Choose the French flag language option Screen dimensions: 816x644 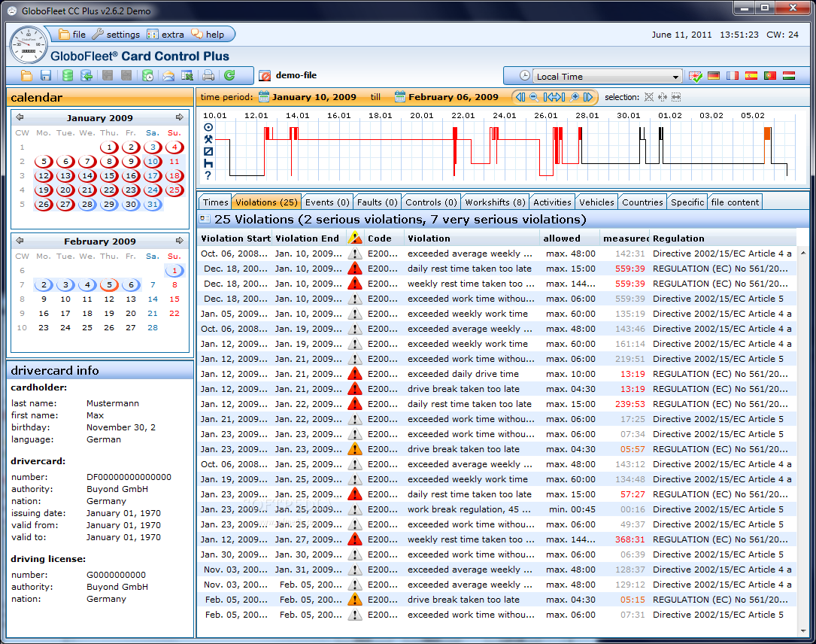pos(733,76)
